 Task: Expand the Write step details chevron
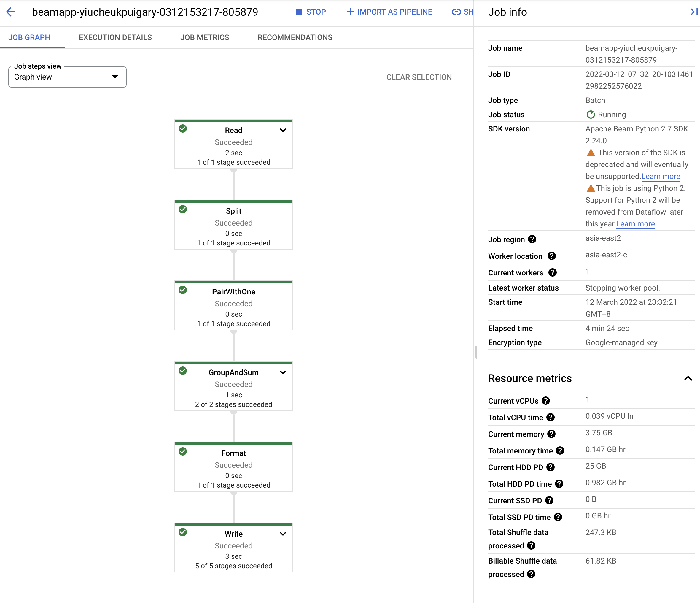283,534
